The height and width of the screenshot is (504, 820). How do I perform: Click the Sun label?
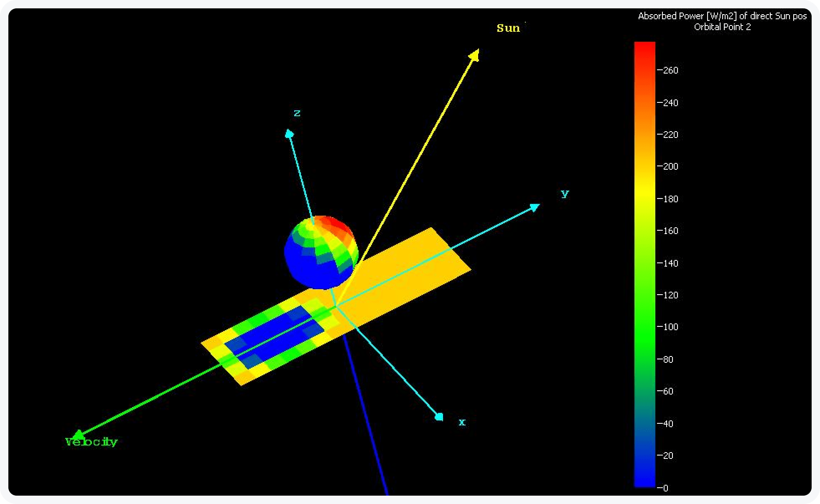click(508, 28)
